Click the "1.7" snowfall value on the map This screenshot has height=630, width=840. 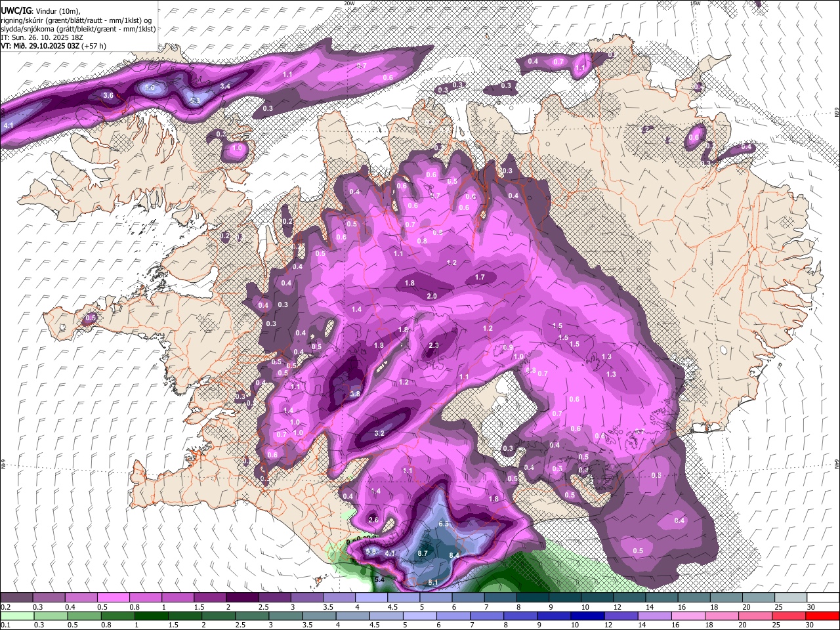(x=480, y=278)
